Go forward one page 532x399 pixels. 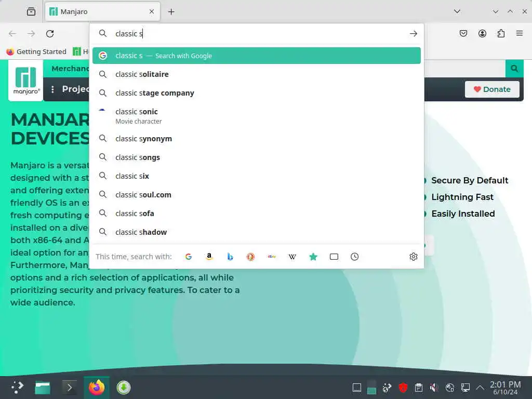(x=31, y=34)
